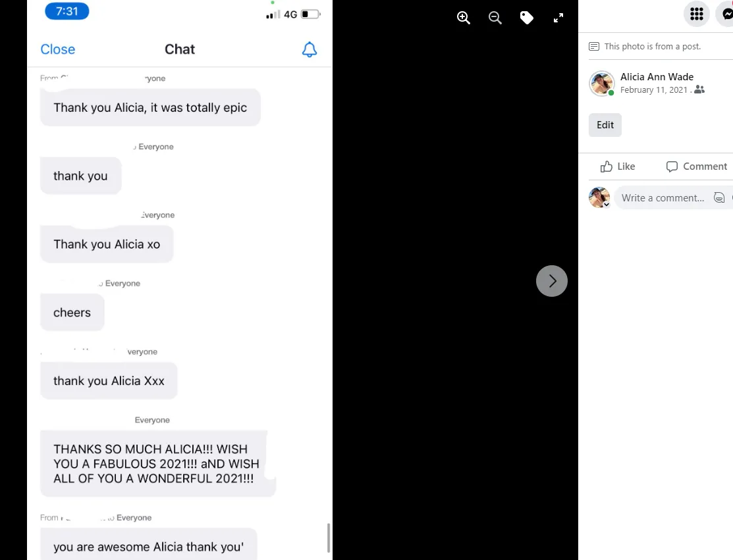This screenshot has height=560, width=733.
Task: Click the Comment button
Action: click(x=697, y=166)
